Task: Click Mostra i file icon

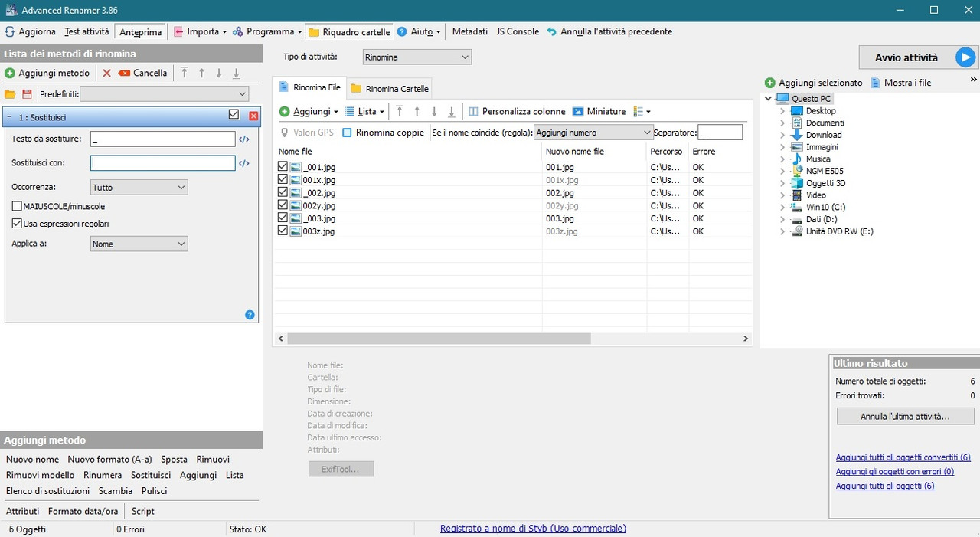Action: pyautogui.click(x=875, y=83)
